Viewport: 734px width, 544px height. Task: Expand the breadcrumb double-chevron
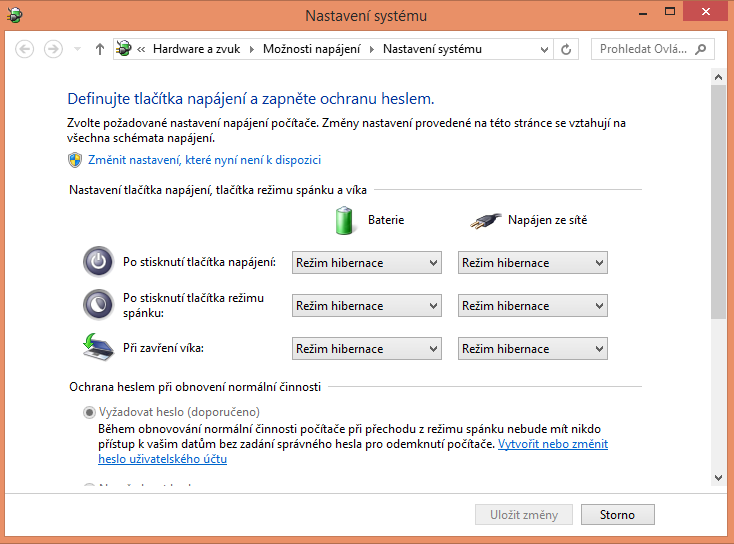pyautogui.click(x=141, y=49)
